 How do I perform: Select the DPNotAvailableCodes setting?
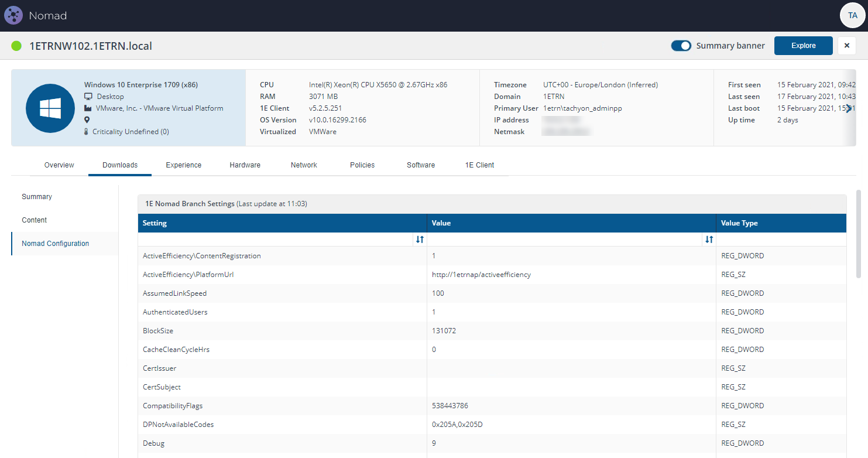pyautogui.click(x=179, y=425)
